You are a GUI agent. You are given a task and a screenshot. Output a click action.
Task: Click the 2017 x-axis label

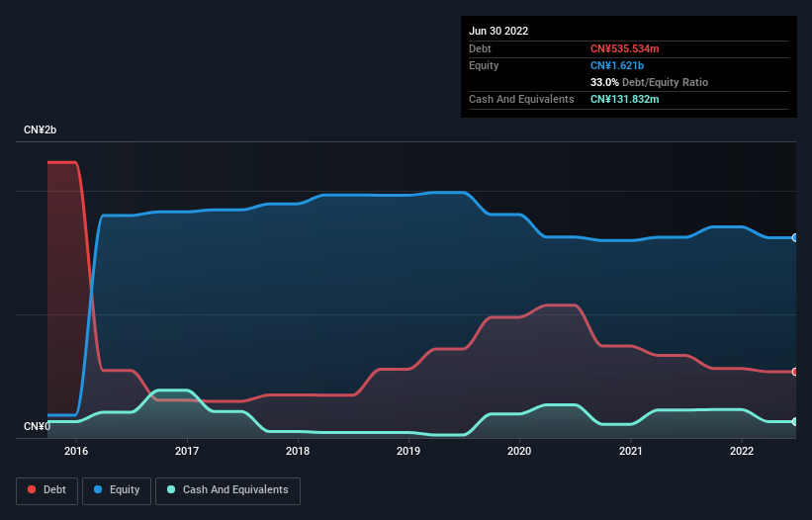(187, 451)
